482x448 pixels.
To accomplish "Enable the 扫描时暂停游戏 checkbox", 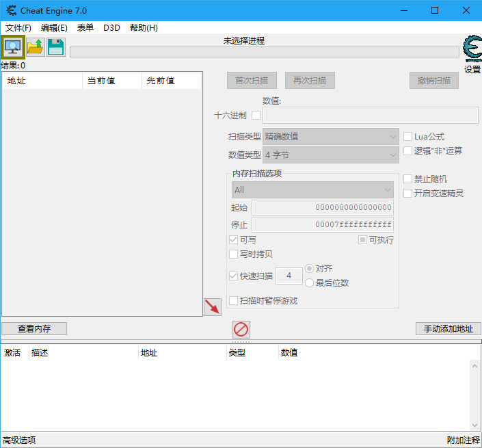I will pos(233,300).
